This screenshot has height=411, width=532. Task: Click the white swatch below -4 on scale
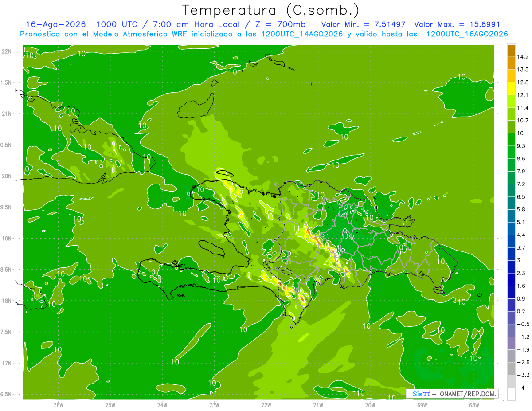click(511, 394)
